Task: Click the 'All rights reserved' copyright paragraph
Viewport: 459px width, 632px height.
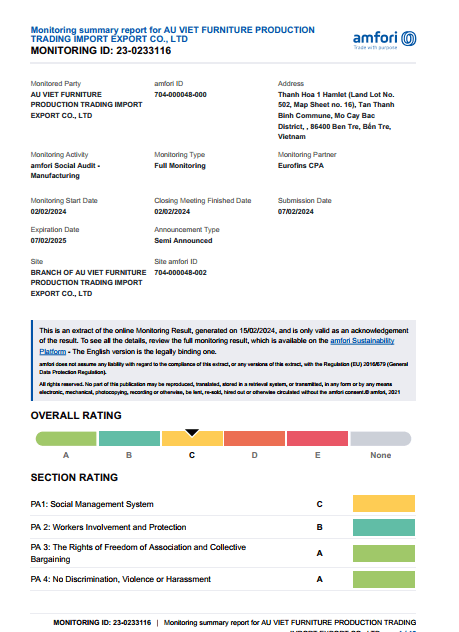Action: 220,388
